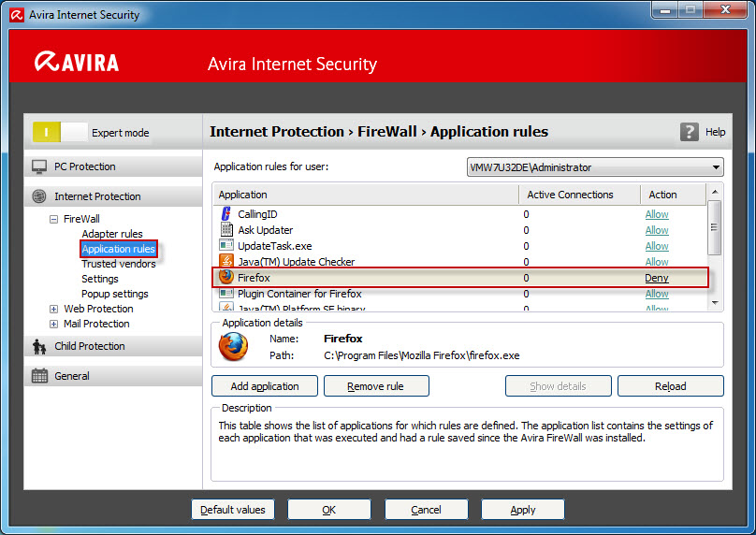
Task: Collapse the FireWall tree node
Action: 53,219
